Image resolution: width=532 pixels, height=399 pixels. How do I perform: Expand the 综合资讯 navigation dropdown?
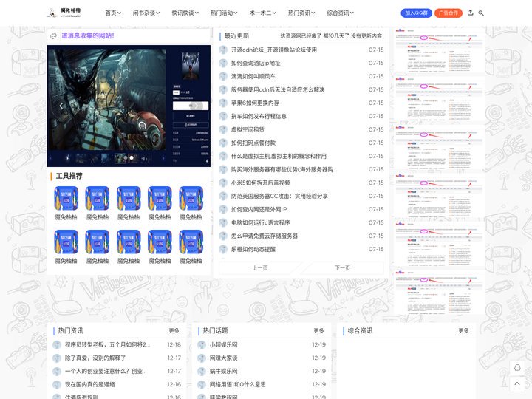(341, 13)
